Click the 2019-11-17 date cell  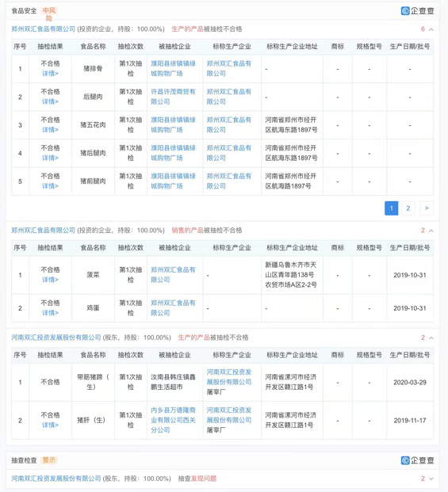(x=410, y=421)
